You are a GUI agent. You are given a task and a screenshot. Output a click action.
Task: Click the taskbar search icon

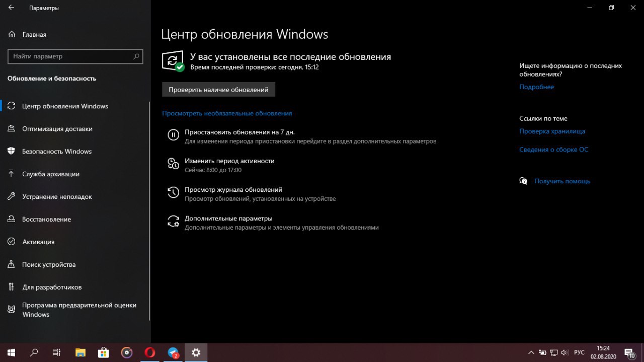pyautogui.click(x=34, y=352)
